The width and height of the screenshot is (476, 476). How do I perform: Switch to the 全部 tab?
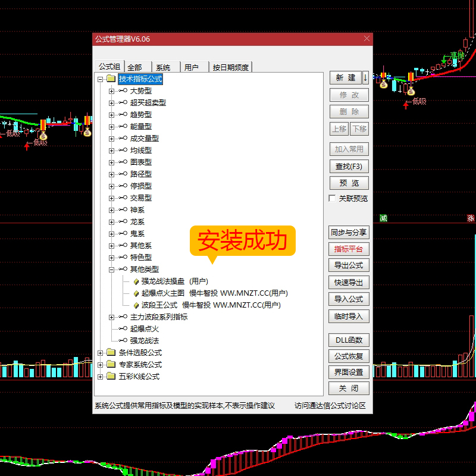(x=138, y=67)
